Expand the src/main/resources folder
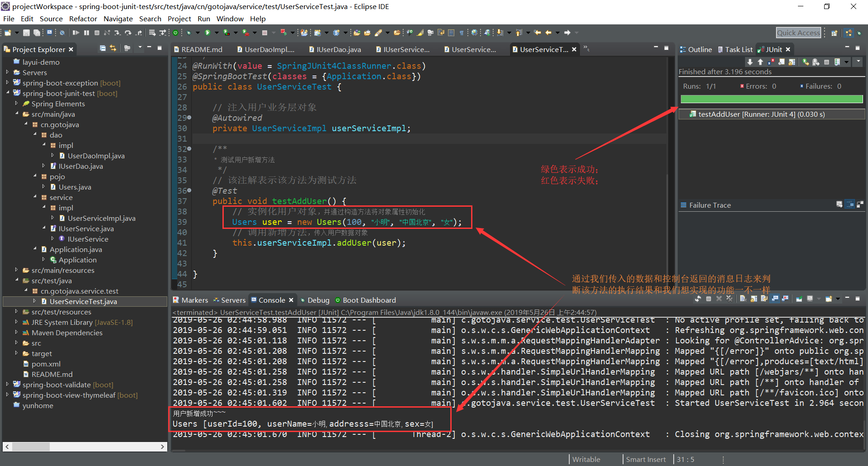Image resolution: width=868 pixels, height=466 pixels. (17, 270)
